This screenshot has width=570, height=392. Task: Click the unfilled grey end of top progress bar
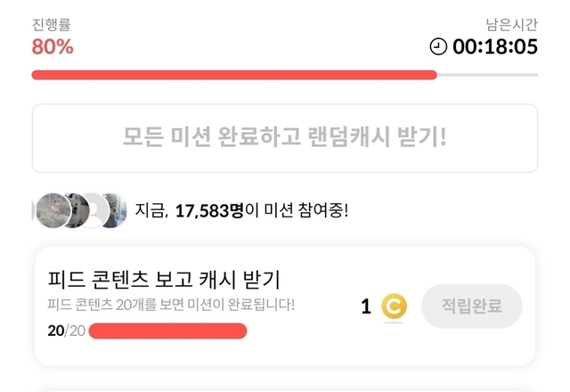(487, 75)
